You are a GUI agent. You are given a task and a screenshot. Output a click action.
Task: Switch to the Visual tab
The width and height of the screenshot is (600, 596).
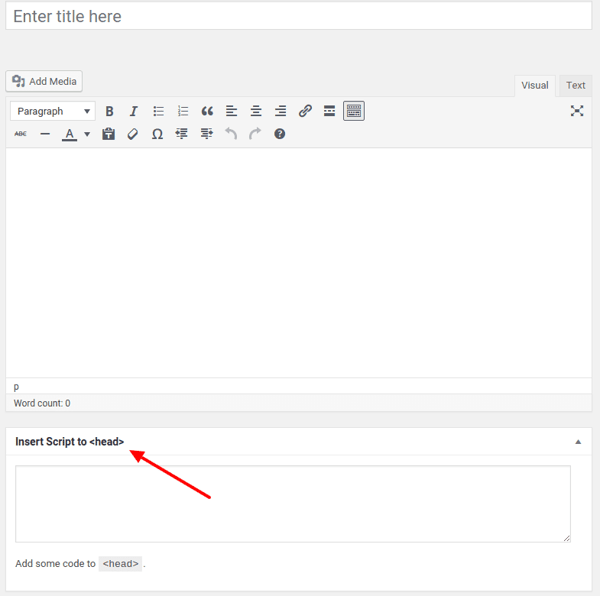click(x=535, y=85)
